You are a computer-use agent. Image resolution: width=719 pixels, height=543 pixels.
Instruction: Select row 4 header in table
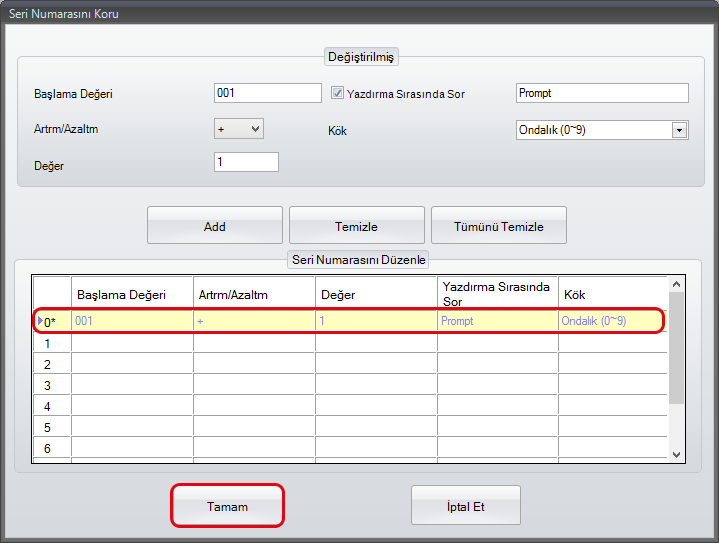51,406
